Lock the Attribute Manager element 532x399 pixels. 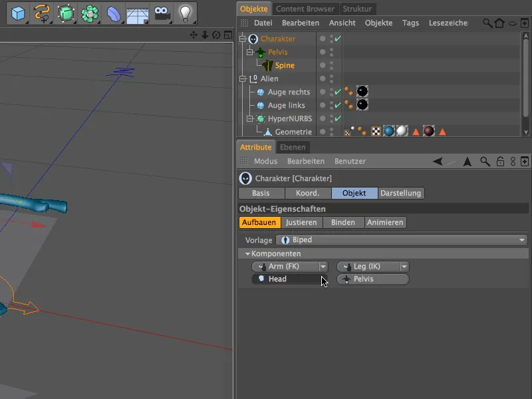[500, 162]
